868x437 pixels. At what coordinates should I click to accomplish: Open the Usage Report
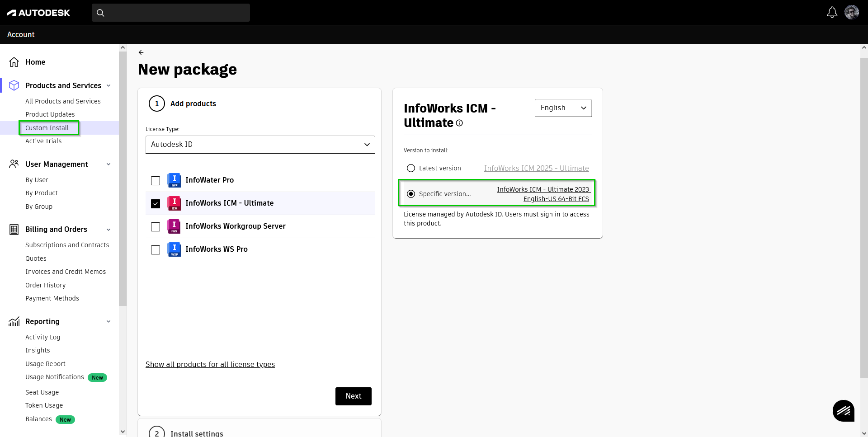[45, 364]
